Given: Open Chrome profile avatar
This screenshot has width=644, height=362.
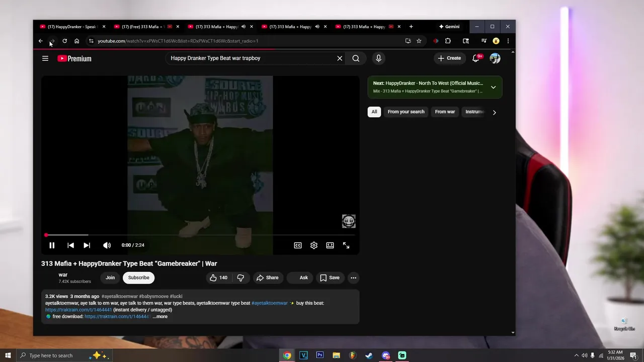Looking at the screenshot, I should click(496, 41).
